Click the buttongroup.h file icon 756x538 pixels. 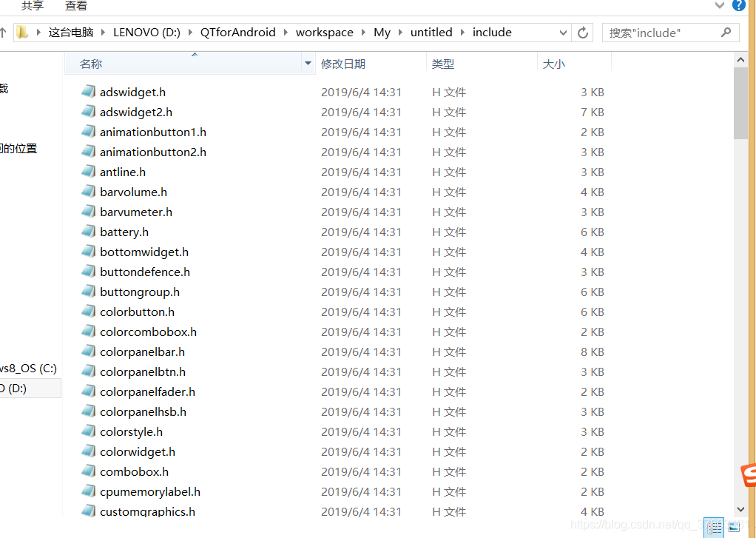[x=88, y=292]
